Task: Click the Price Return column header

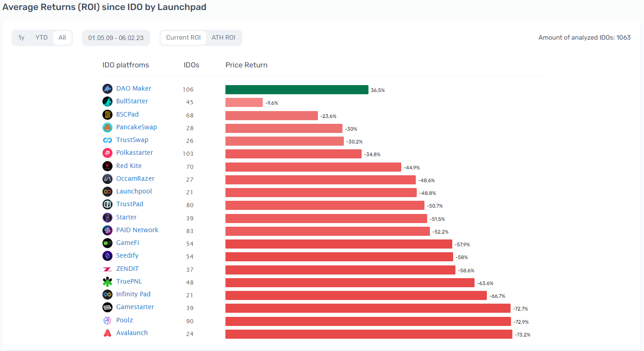Action: (246, 65)
